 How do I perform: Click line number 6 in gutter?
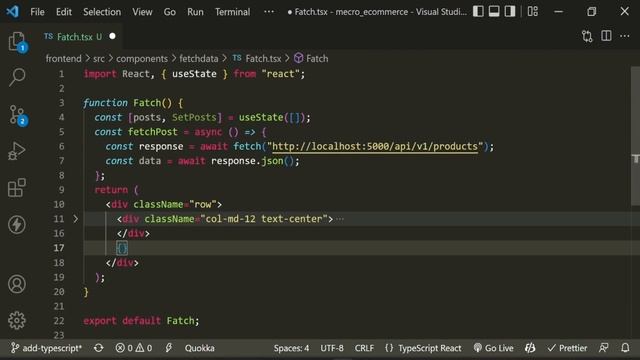tap(61, 147)
